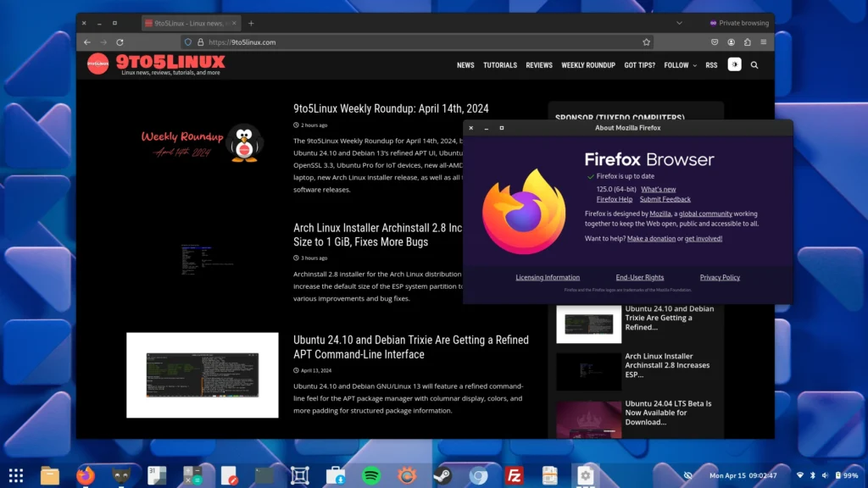Open the WEEKLY ROUNDUP menu item
Screen dimensions: 868x488
click(588, 65)
